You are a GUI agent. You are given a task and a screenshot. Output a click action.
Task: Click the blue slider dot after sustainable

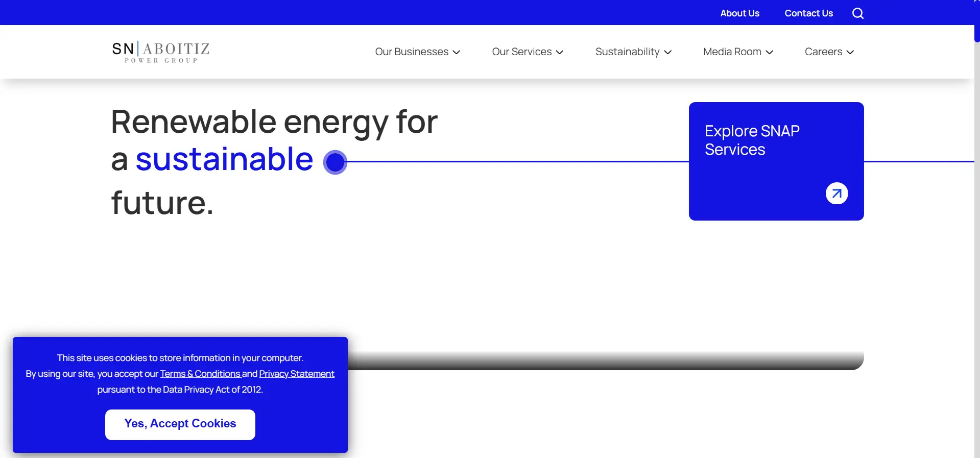coord(335,162)
